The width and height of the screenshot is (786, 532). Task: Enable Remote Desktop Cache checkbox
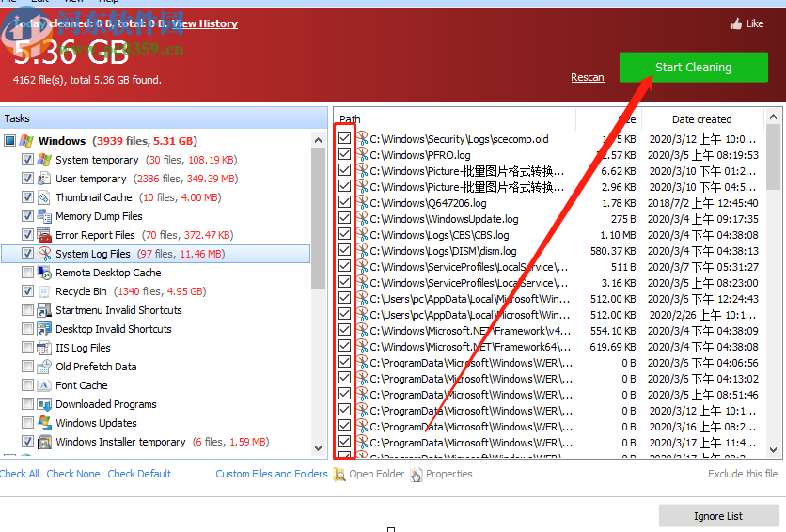(27, 273)
